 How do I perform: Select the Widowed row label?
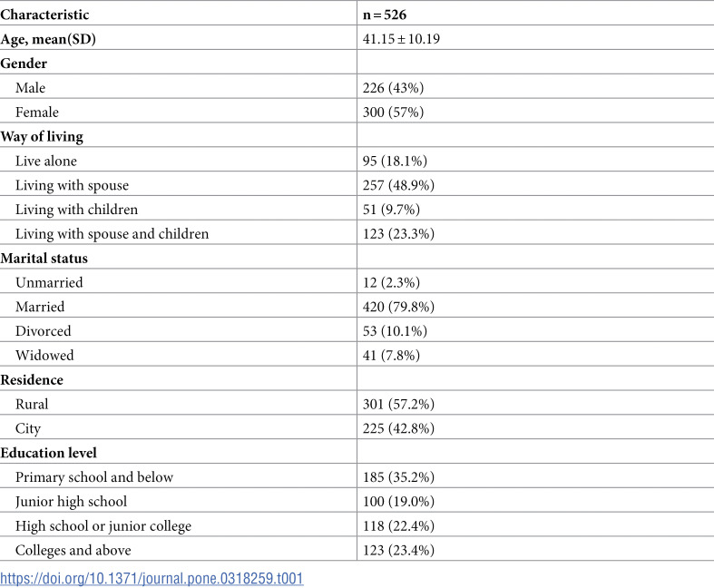pos(44,355)
